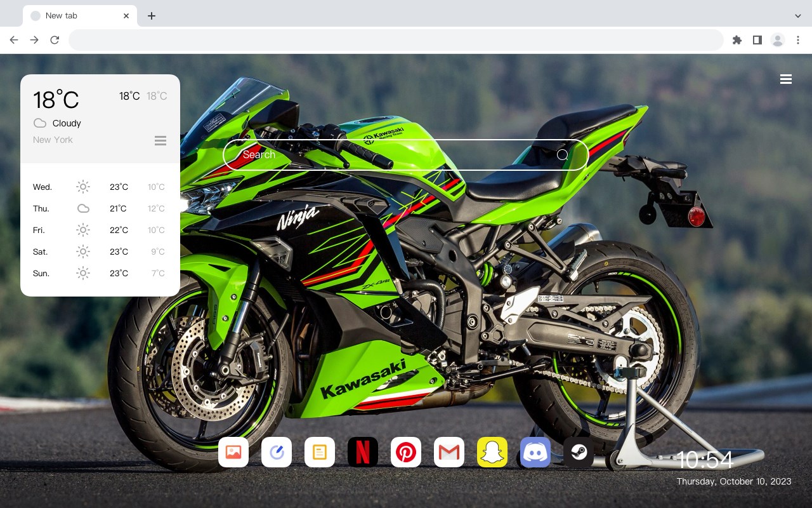The image size is (812, 508).
Task: Click the Cloudy weather condition
Action: click(67, 123)
